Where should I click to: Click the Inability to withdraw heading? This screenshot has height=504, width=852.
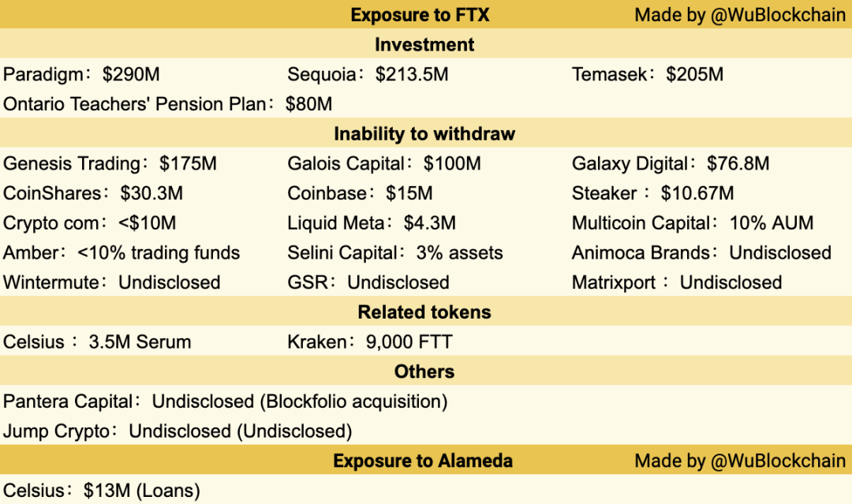pyautogui.click(x=424, y=133)
